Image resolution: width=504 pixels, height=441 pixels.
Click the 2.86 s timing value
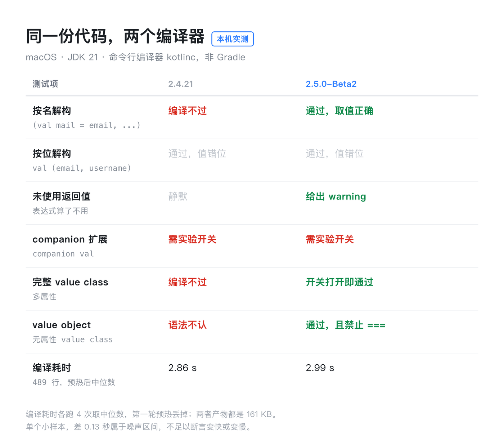183,368
